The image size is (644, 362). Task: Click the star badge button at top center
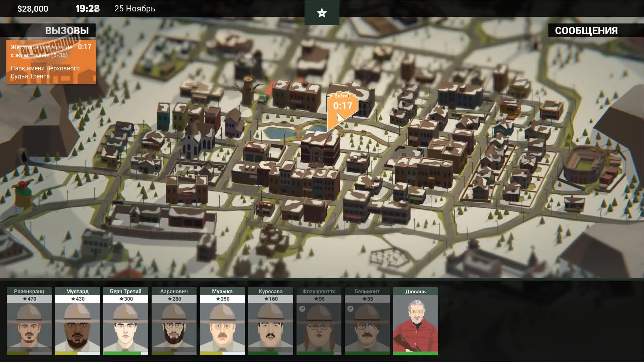322,13
